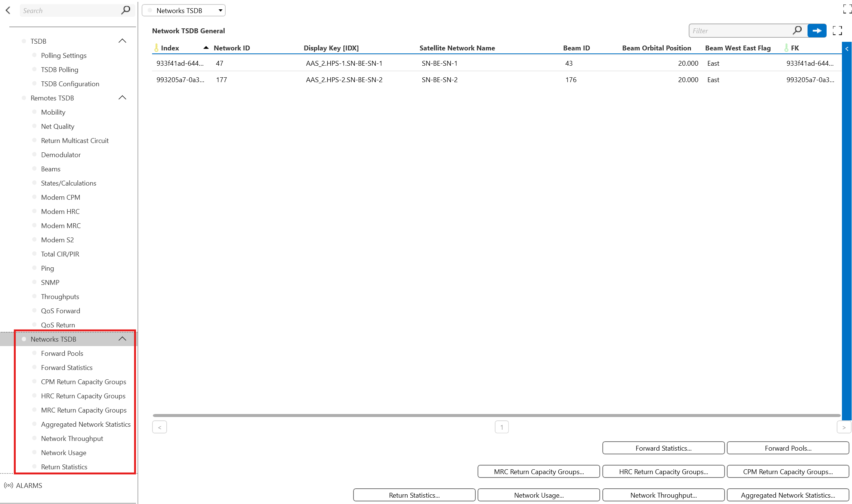Select Demodulator in the sidebar
Viewport: 852px width, 504px height.
pos(61,155)
